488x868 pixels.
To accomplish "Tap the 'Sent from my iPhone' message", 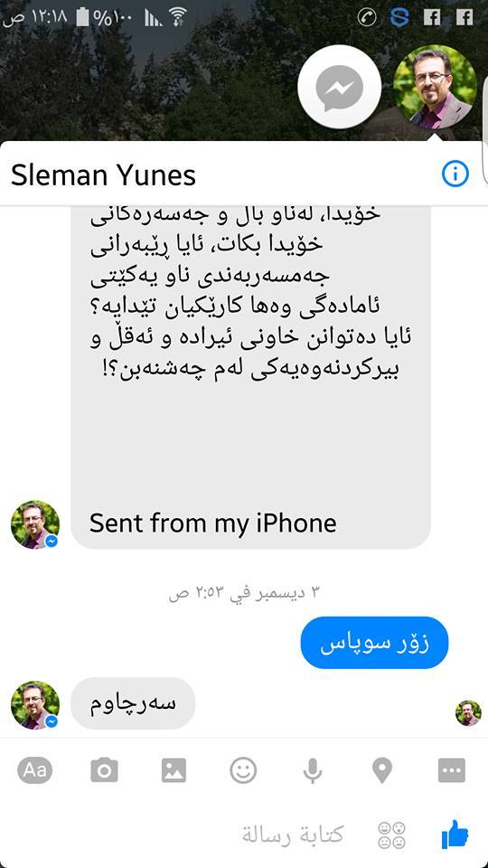I will pyautogui.click(x=213, y=524).
